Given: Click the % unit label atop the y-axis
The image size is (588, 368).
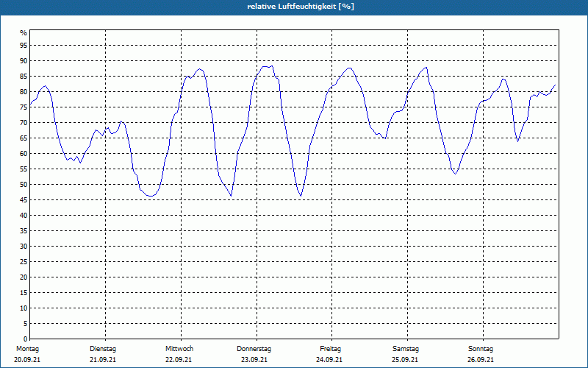Looking at the screenshot, I should (x=24, y=33).
